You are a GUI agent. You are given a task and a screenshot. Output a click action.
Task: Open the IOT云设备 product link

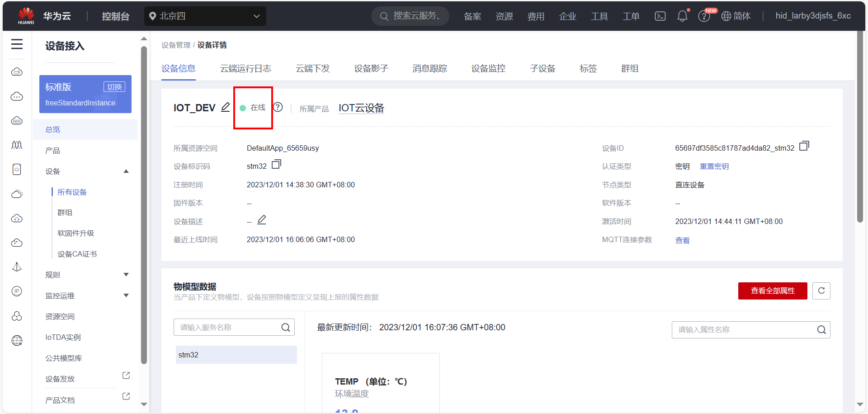[x=361, y=108]
